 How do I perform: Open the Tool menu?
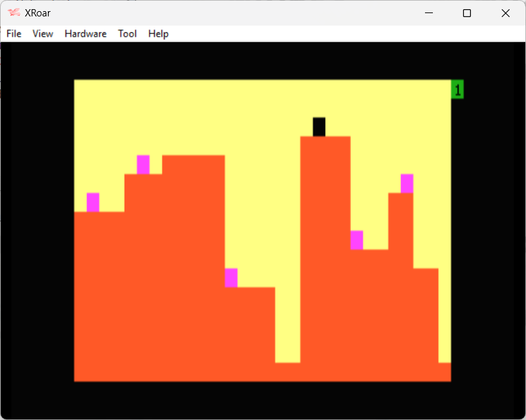(x=127, y=33)
